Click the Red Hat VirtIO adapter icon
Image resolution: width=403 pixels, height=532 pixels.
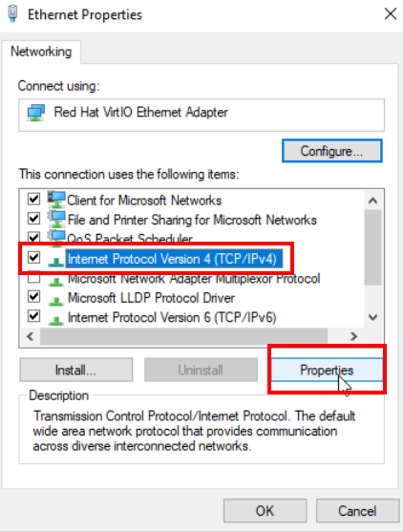tap(36, 113)
